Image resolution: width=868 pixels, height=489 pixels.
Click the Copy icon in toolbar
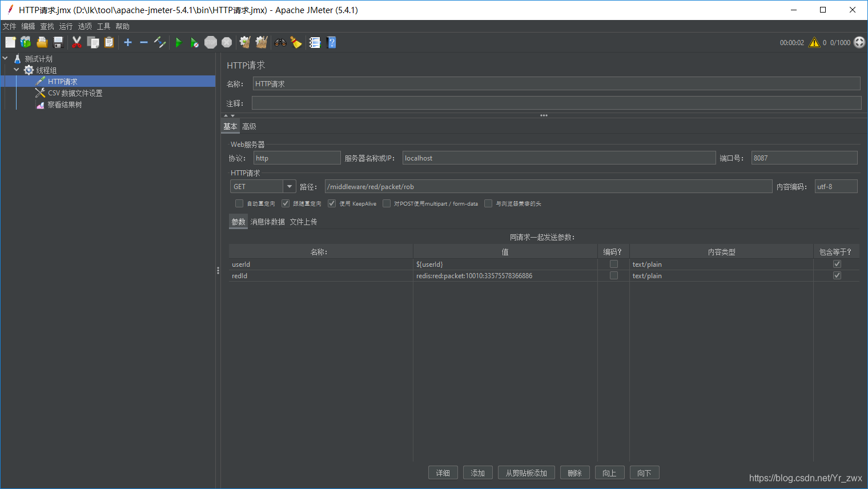point(93,42)
